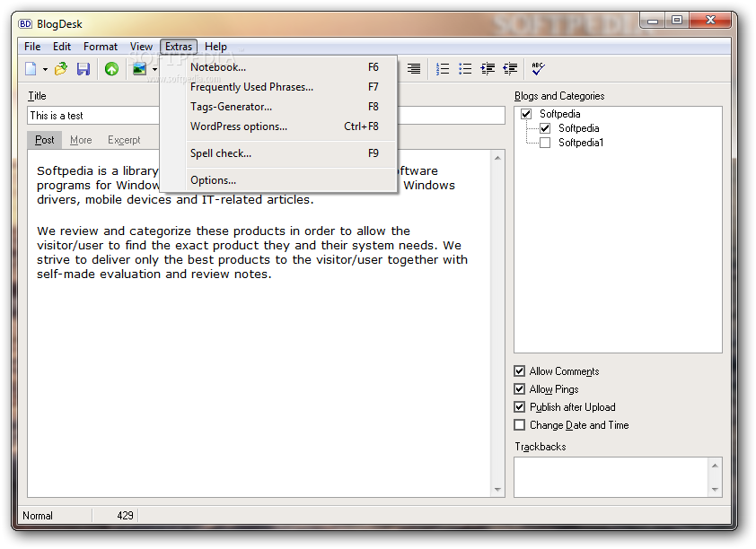Uncheck the top-level Softpedia blog checkbox

click(x=526, y=114)
